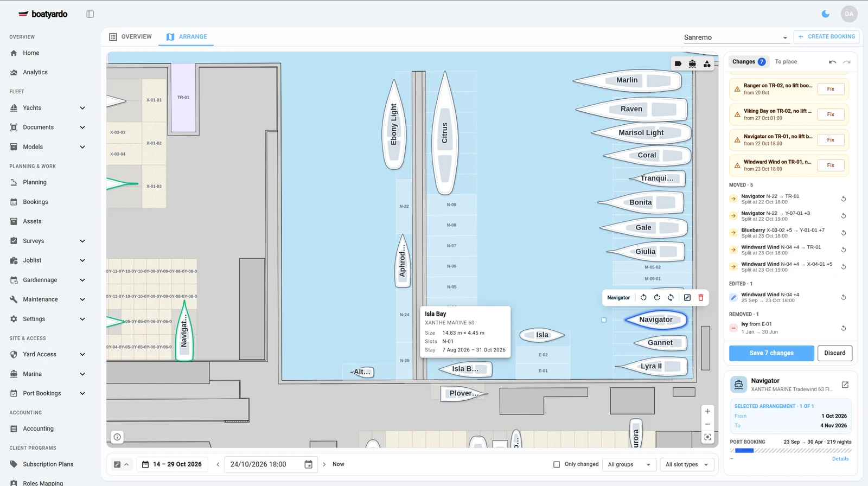Open All slot types dropdown
This screenshot has height=486, width=868.
(687, 464)
